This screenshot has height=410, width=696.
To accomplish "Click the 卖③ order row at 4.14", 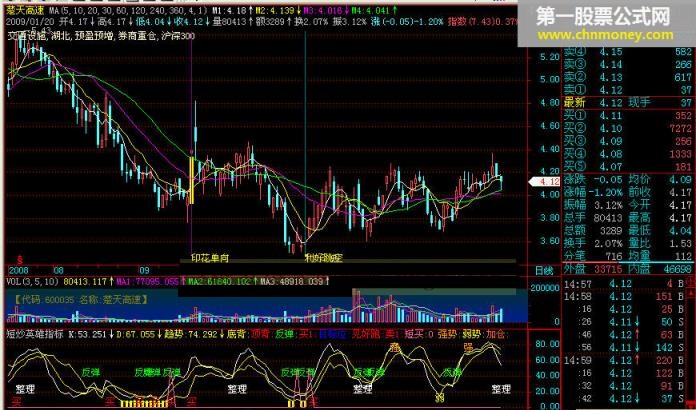I will 628,65.
